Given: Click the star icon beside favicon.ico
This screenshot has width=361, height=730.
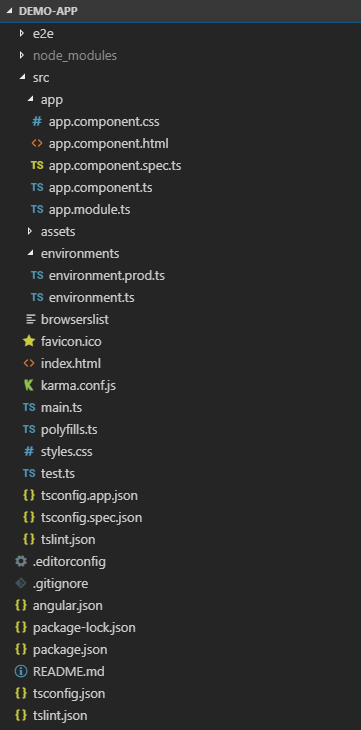Looking at the screenshot, I should pos(29,341).
